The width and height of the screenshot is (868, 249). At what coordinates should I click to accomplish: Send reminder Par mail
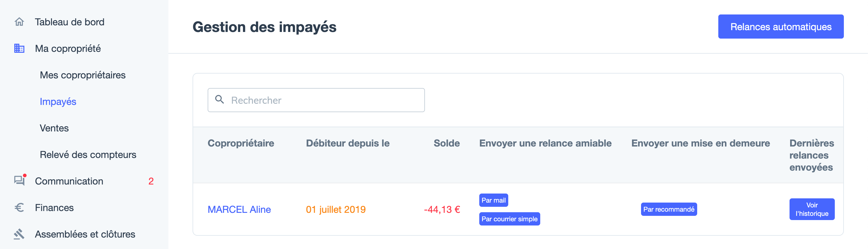click(x=493, y=200)
